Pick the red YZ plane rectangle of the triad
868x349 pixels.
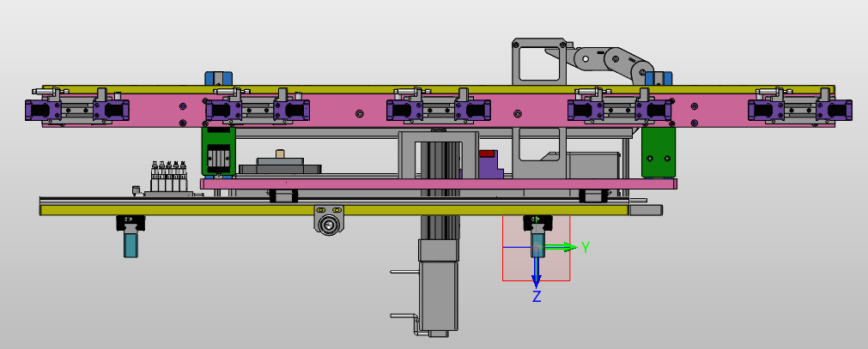coord(536,249)
